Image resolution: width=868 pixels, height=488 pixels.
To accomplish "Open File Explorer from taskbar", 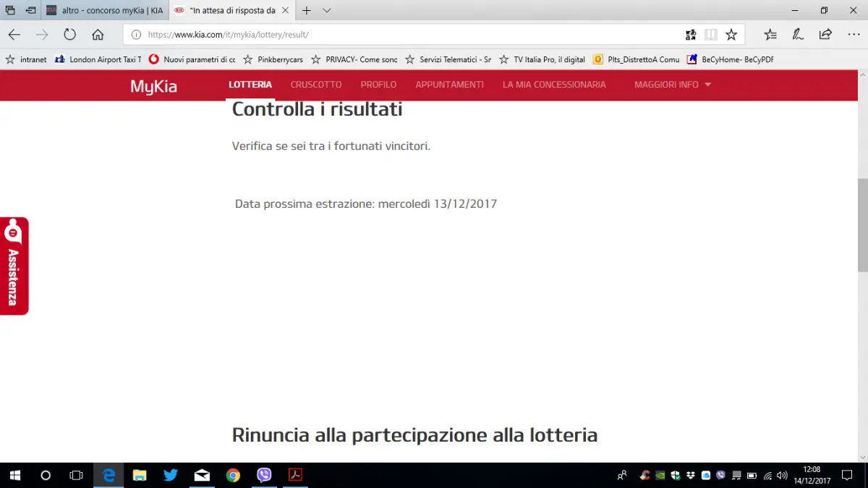I will point(140,475).
